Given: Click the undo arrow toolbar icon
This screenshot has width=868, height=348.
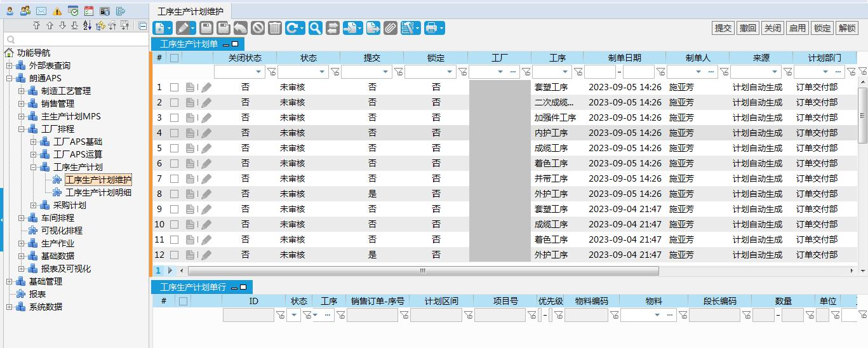Looking at the screenshot, I should point(241,28).
